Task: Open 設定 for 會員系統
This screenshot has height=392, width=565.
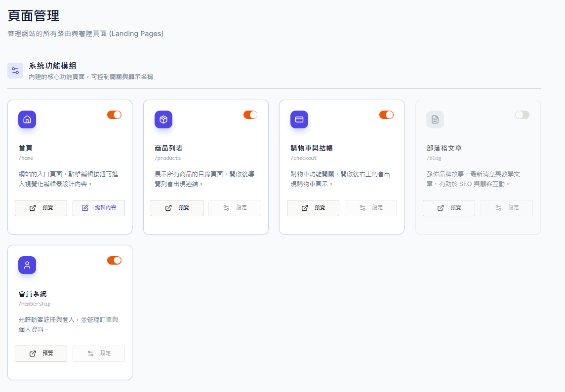Action: [99, 353]
